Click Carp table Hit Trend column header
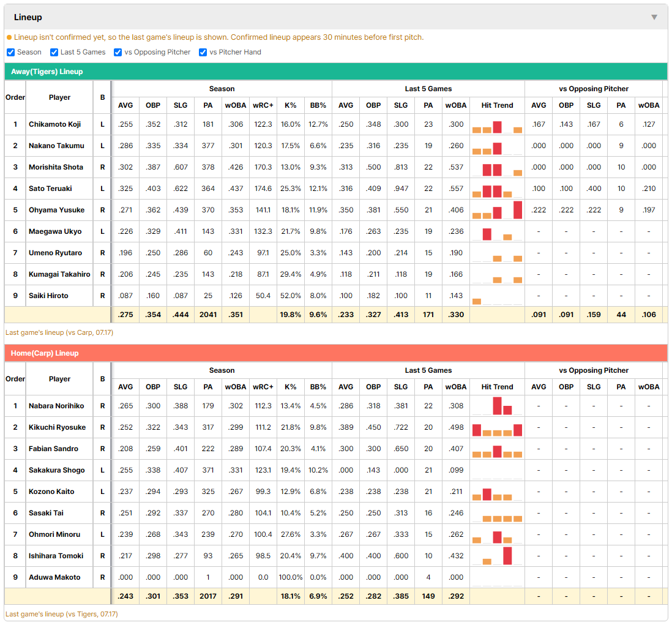 [497, 387]
